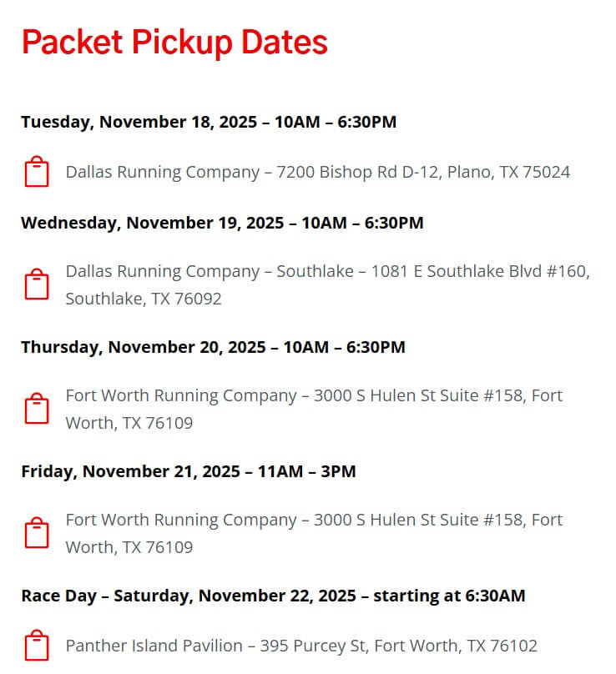Click 'Southlake, TX 76092' text line
The width and height of the screenshot is (616, 674).
pyautogui.click(x=144, y=299)
